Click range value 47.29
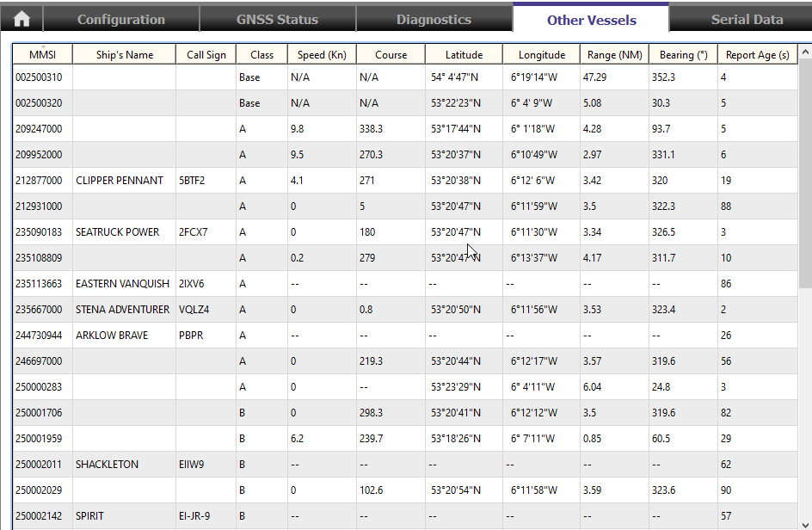 (595, 77)
